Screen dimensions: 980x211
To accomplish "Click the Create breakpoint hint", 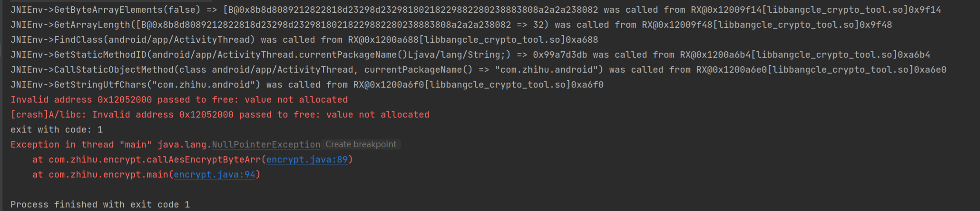I will pos(361,144).
